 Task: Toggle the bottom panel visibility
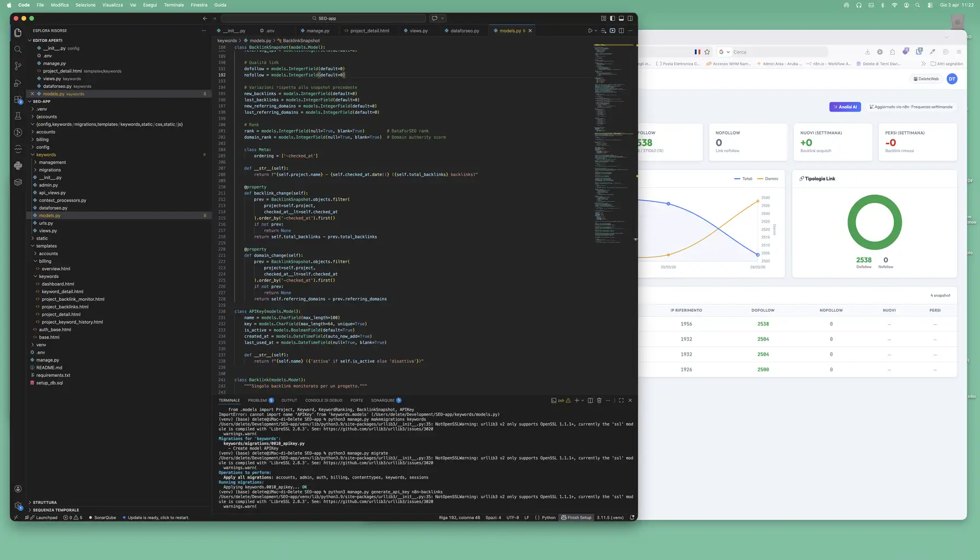point(621,18)
